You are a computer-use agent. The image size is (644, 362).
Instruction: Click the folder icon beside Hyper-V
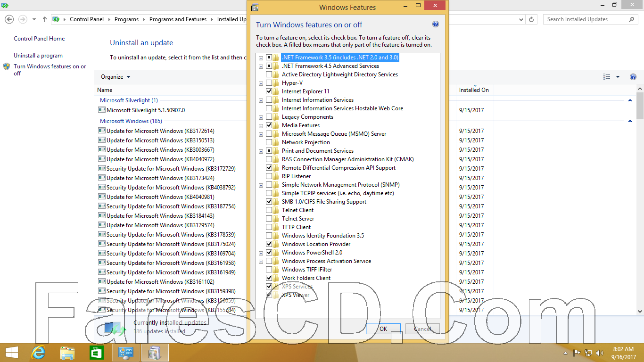(276, 83)
